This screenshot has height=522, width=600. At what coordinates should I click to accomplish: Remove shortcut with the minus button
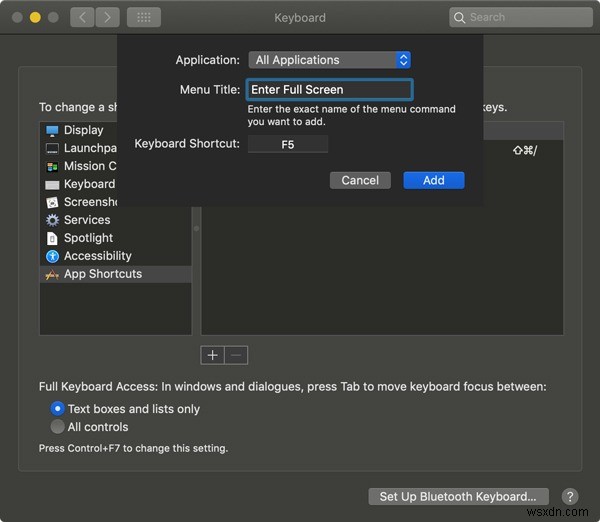[236, 355]
